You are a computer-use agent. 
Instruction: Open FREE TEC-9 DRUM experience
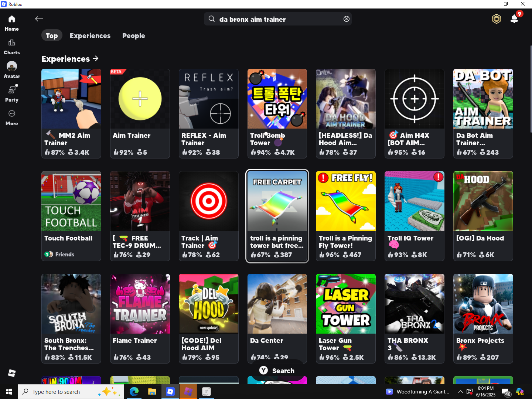pos(140,216)
